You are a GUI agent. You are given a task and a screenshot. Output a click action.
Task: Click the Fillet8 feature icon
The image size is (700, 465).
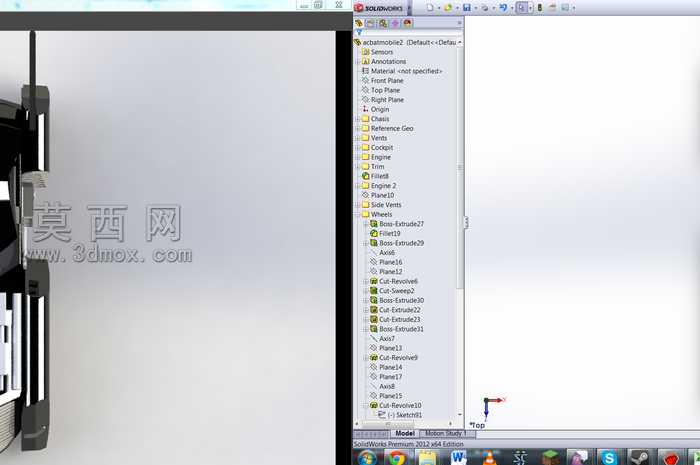(x=366, y=176)
